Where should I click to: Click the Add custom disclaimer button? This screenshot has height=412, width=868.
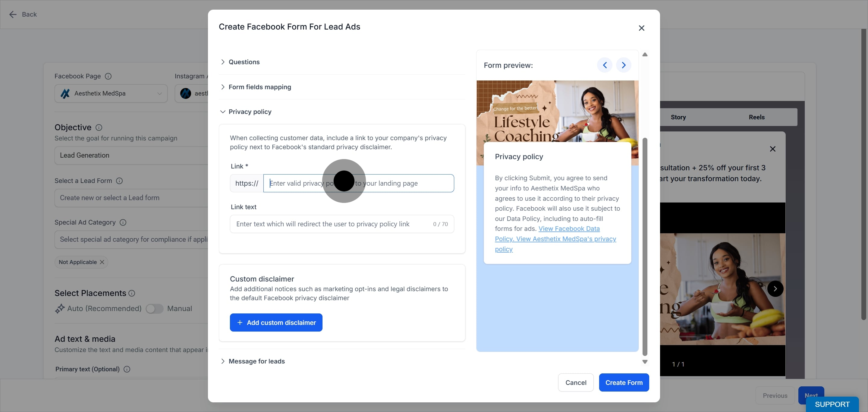pos(276,322)
